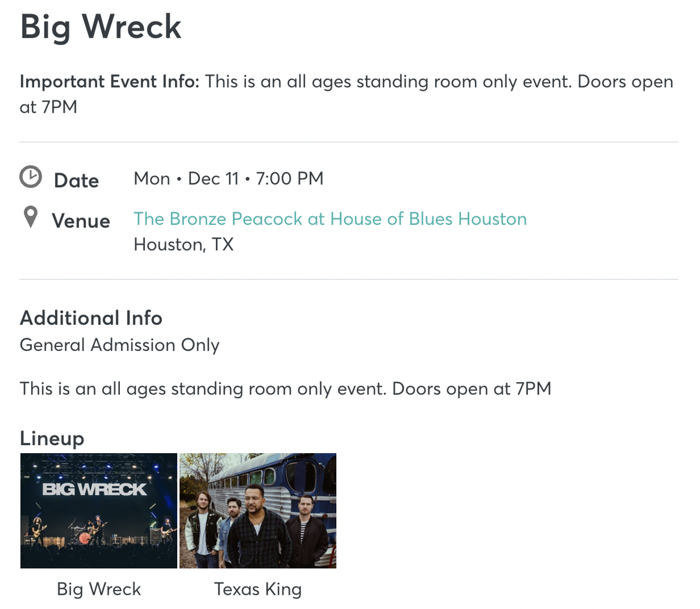Image resolution: width=700 pixels, height=609 pixels.
Task: Select the Big Wreck lineup thumbnail image
Action: (x=99, y=511)
